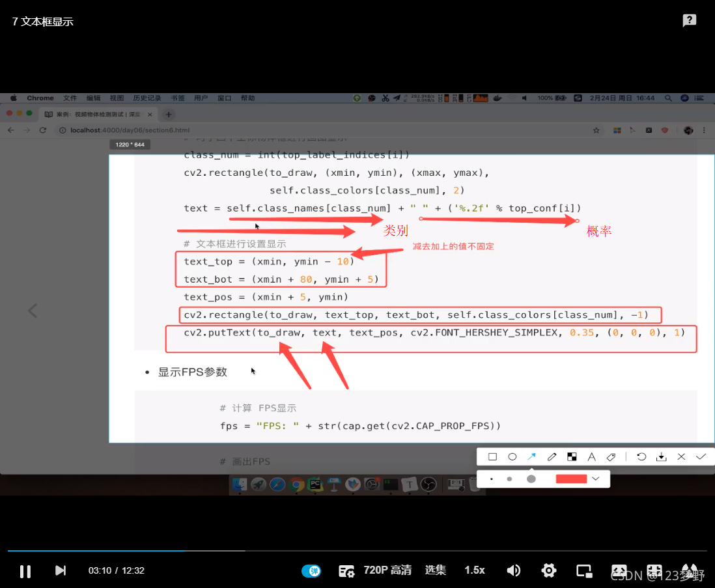The width and height of the screenshot is (715, 588).
Task: Open the Chrome menu in the menu bar
Action: coord(40,98)
